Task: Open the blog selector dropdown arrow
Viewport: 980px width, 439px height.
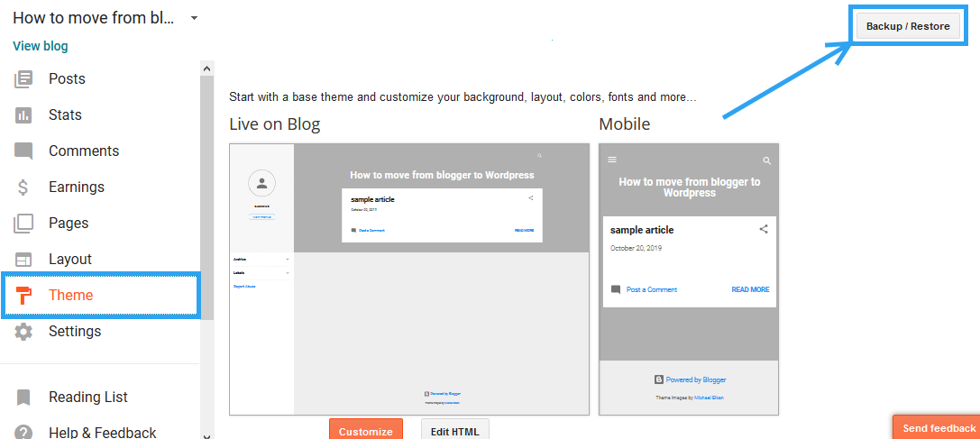Action: click(x=195, y=18)
